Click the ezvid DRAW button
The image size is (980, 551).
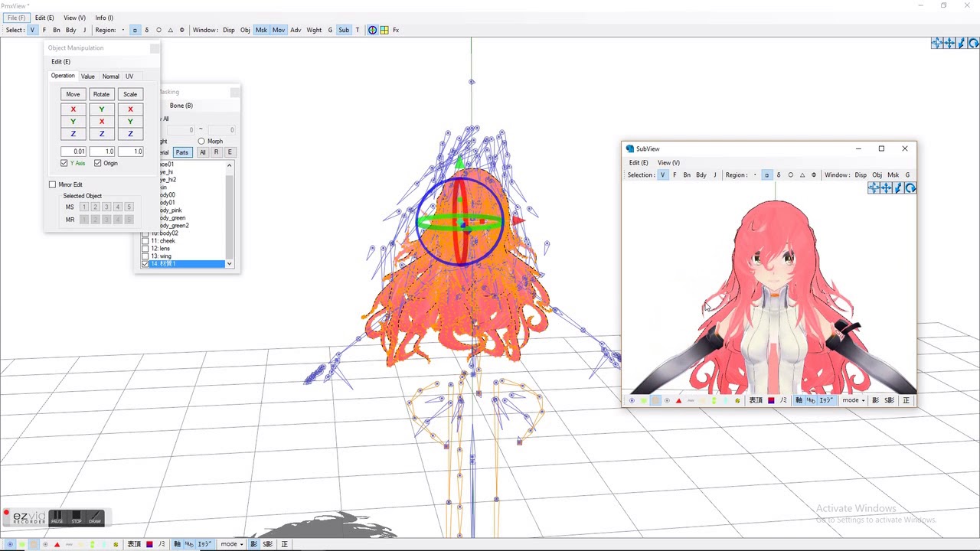tap(95, 518)
